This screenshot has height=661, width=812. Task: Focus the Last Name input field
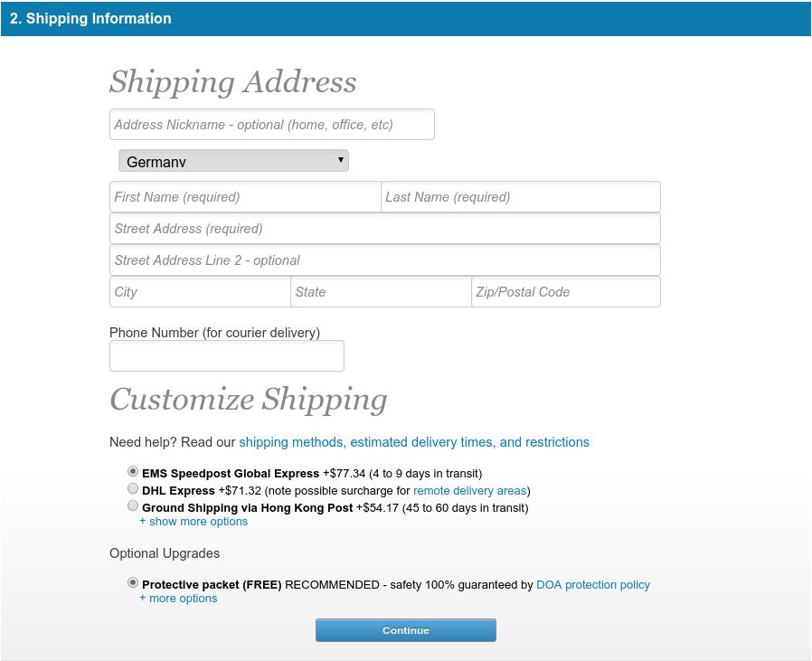coord(521,197)
